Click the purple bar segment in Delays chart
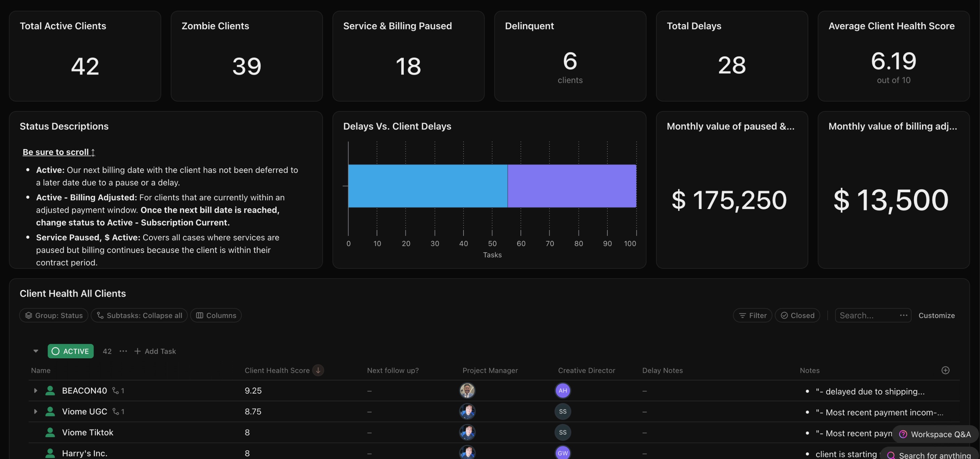 pyautogui.click(x=571, y=186)
